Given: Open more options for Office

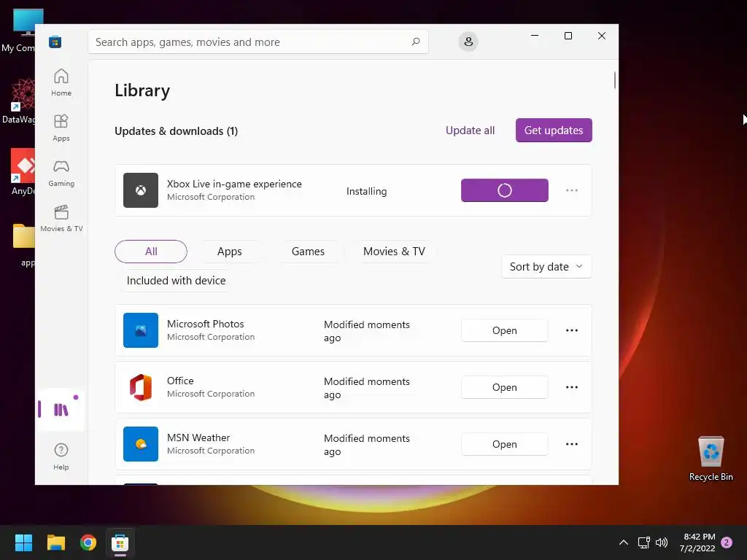Looking at the screenshot, I should [x=572, y=387].
